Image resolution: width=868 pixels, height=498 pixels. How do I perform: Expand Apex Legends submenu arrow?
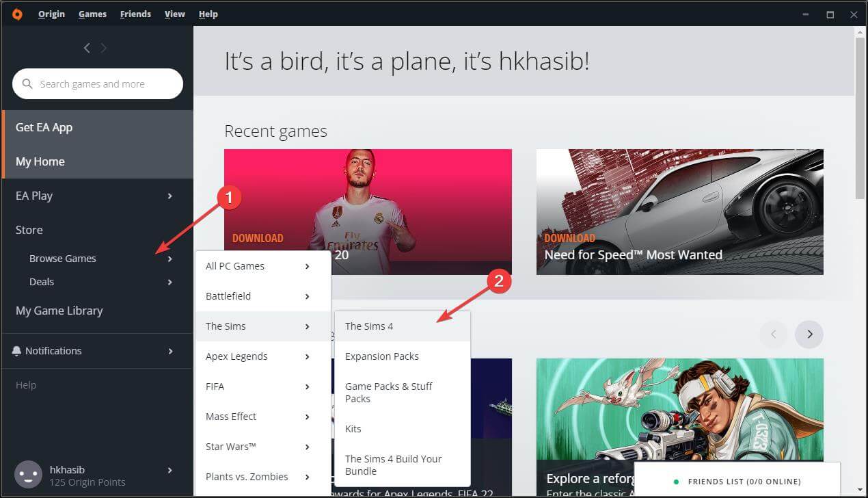coord(308,356)
